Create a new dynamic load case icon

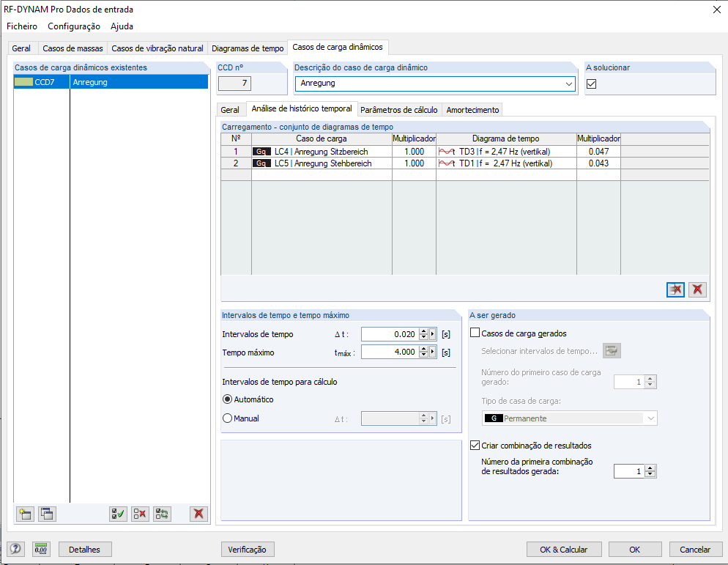click(25, 514)
